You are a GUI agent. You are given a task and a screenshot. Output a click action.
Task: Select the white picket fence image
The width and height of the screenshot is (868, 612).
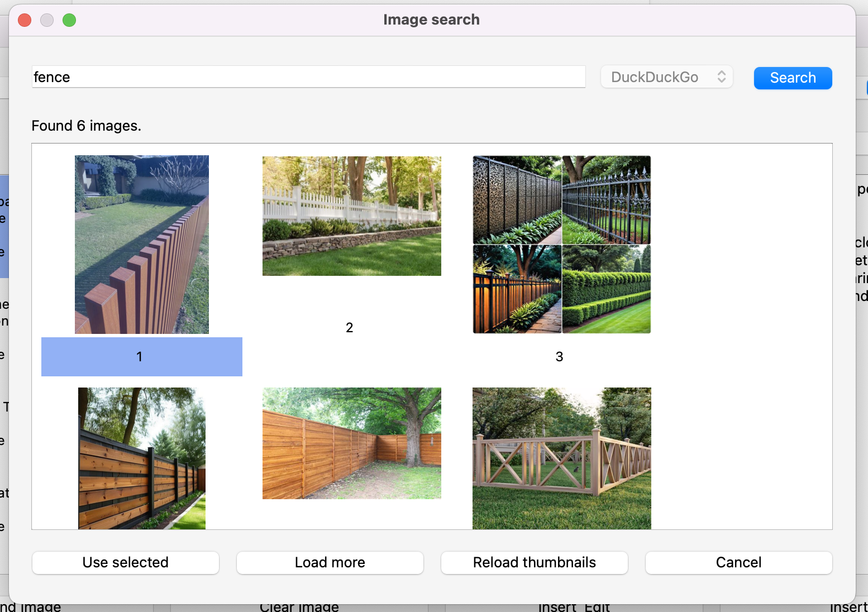[x=351, y=216]
